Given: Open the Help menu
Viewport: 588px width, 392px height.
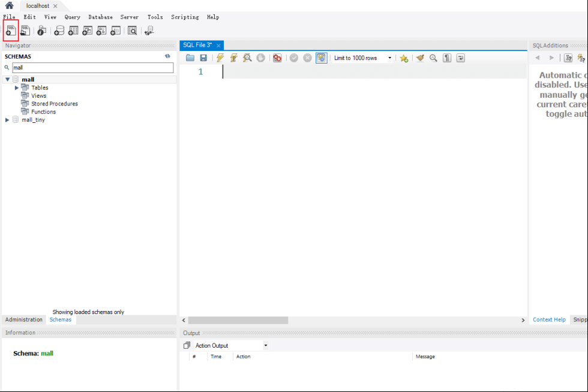Looking at the screenshot, I should click(x=213, y=17).
